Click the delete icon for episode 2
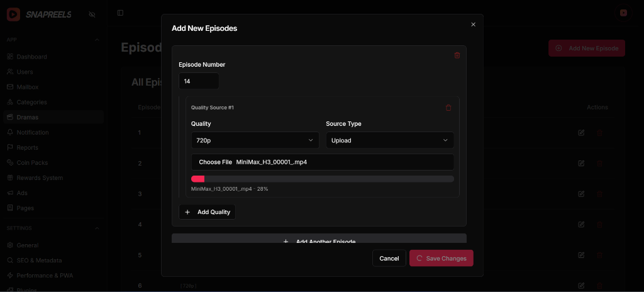Image resolution: width=644 pixels, height=292 pixels. tap(599, 163)
